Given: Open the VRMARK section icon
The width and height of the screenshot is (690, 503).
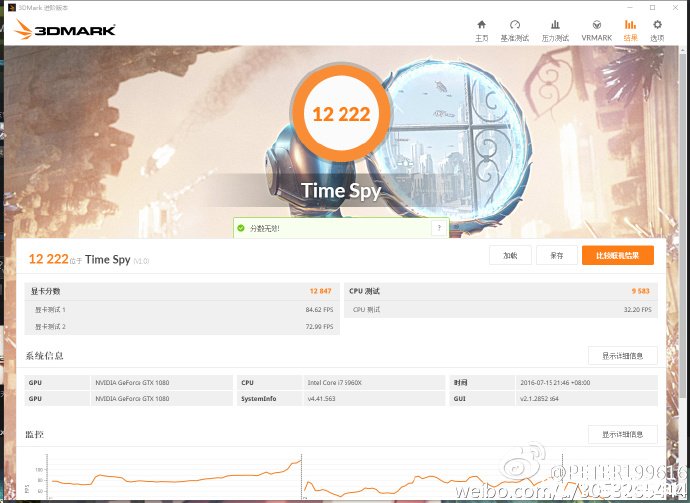Looking at the screenshot, I should click(596, 25).
